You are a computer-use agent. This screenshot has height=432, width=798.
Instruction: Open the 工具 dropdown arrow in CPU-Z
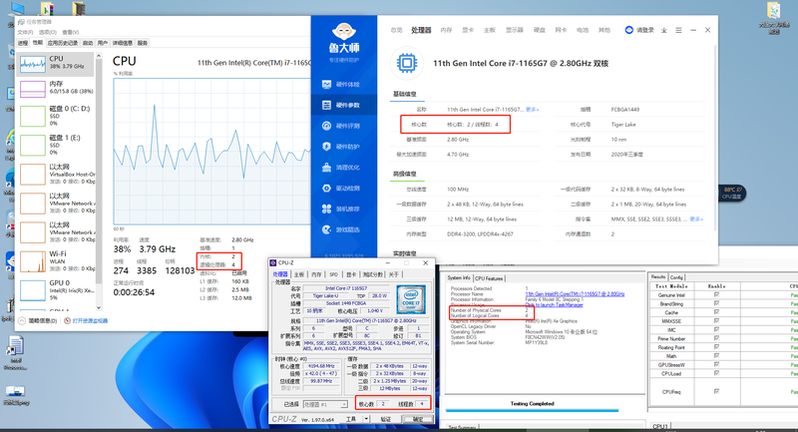366,419
